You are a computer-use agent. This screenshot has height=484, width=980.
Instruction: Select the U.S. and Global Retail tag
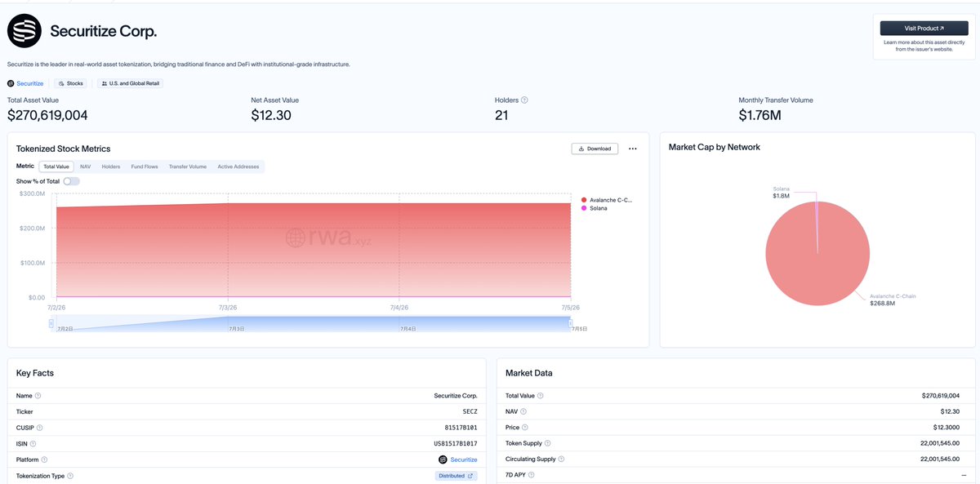point(131,83)
